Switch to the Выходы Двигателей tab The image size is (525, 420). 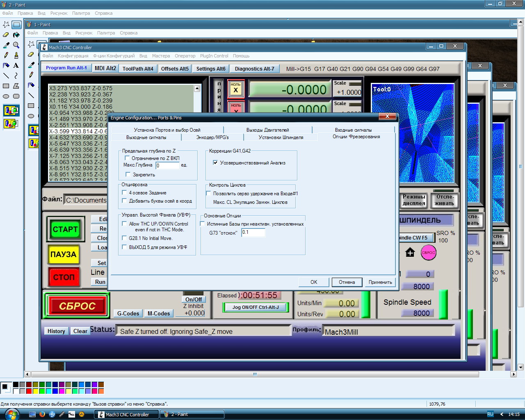pyautogui.click(x=268, y=130)
